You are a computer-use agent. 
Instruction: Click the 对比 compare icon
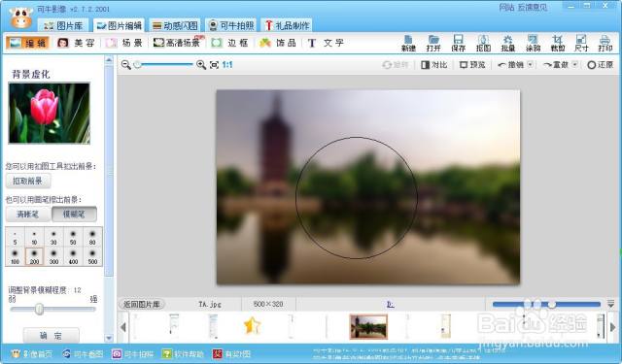coord(434,65)
